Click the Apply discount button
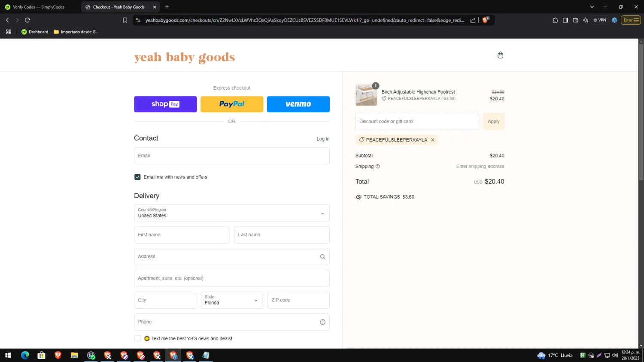Screen dimensions: 644x362 pos(494,121)
